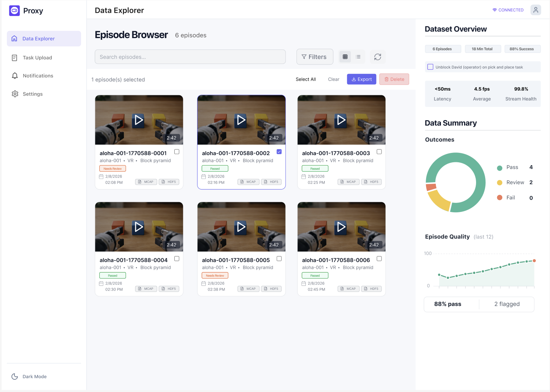Download HDF5 file for episode 0002
This screenshot has width=550, height=392.
271,182
